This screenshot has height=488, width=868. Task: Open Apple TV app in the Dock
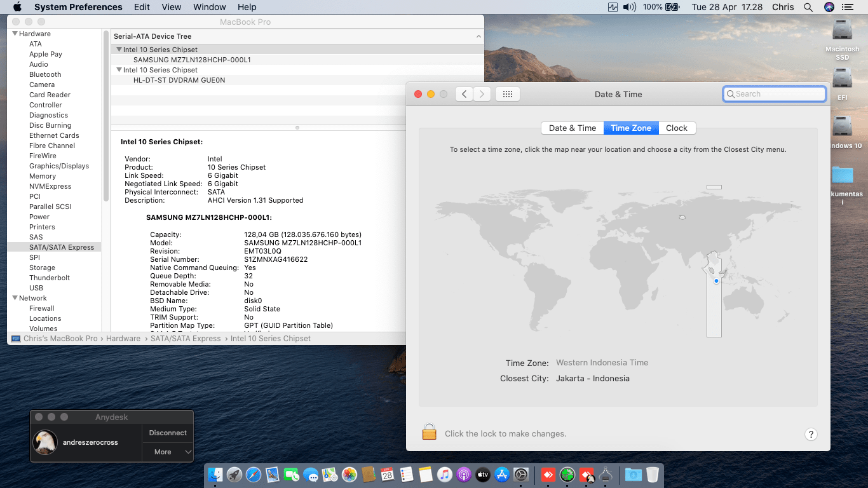pyautogui.click(x=483, y=475)
